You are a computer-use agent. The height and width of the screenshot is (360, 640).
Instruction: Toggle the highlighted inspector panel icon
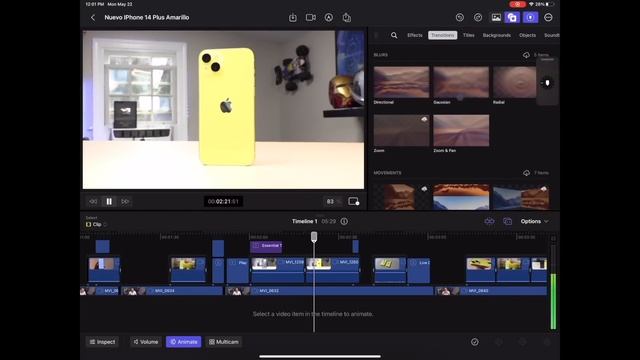point(530,18)
